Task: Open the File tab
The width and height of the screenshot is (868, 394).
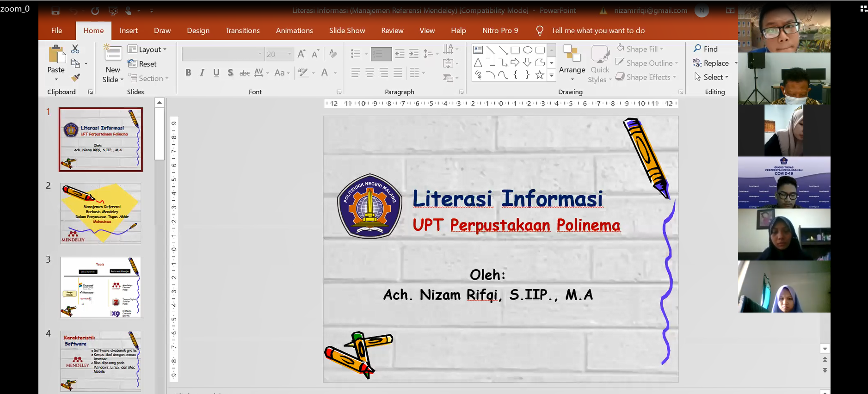Action: tap(56, 31)
